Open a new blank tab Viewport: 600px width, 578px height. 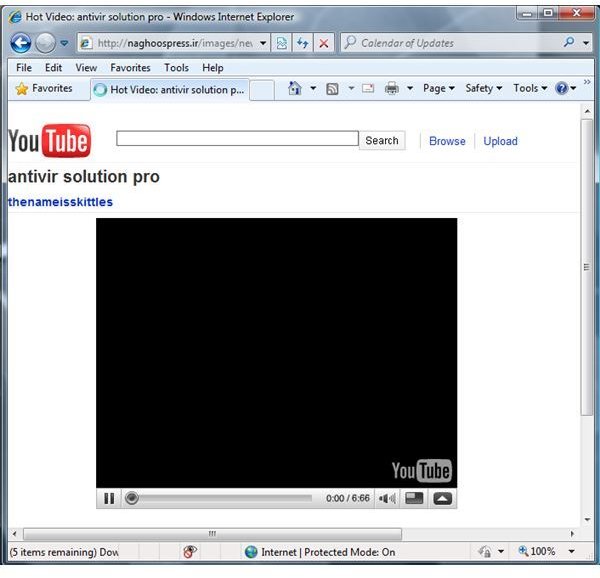tap(262, 90)
